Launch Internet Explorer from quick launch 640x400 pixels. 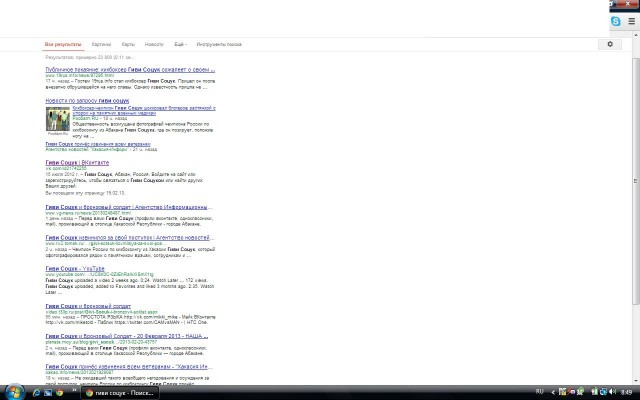[36, 392]
